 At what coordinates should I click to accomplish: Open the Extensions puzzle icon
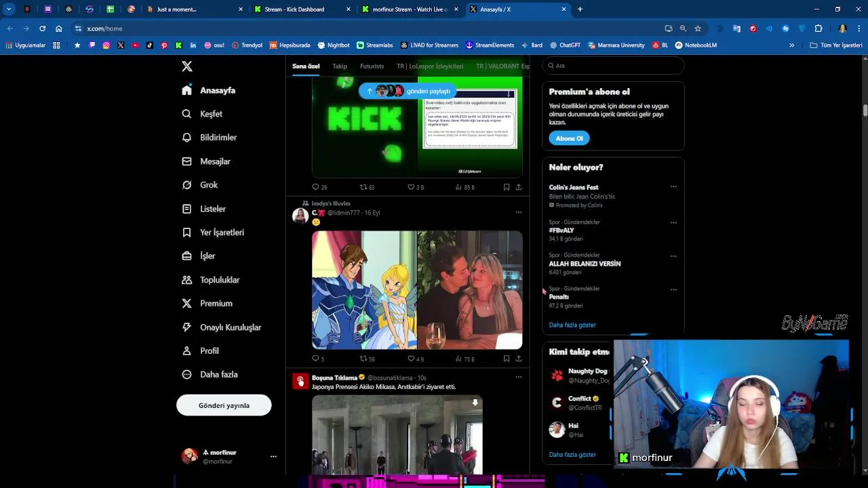[818, 28]
